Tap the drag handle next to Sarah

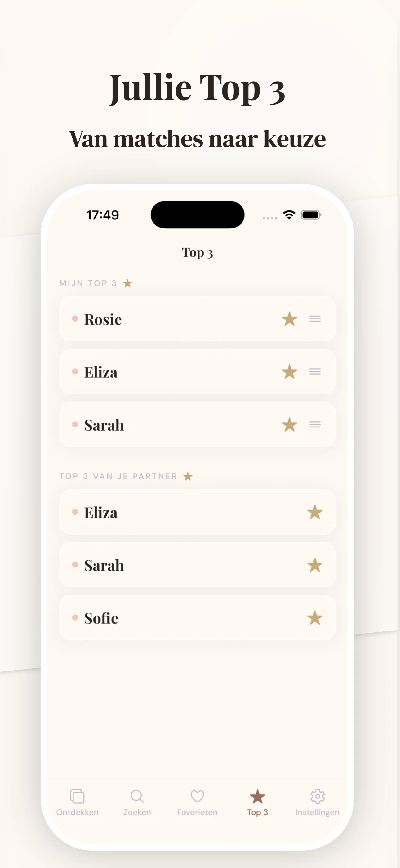click(x=314, y=425)
